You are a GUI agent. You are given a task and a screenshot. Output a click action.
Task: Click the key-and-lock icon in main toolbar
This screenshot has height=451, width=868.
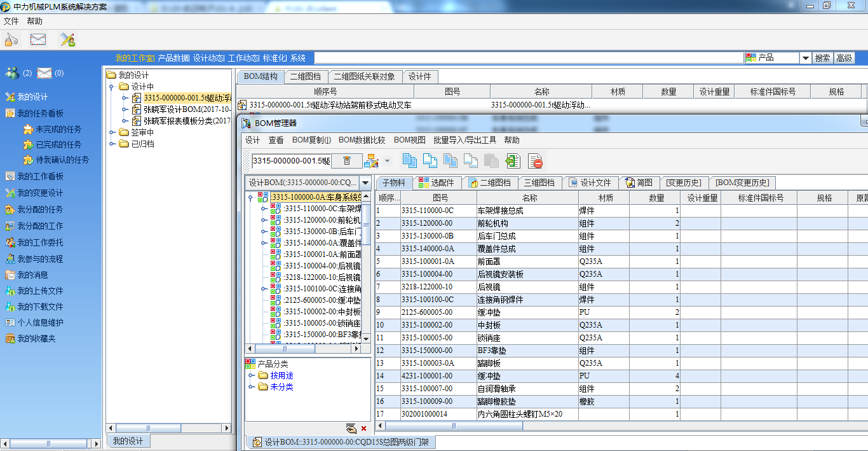[11, 39]
